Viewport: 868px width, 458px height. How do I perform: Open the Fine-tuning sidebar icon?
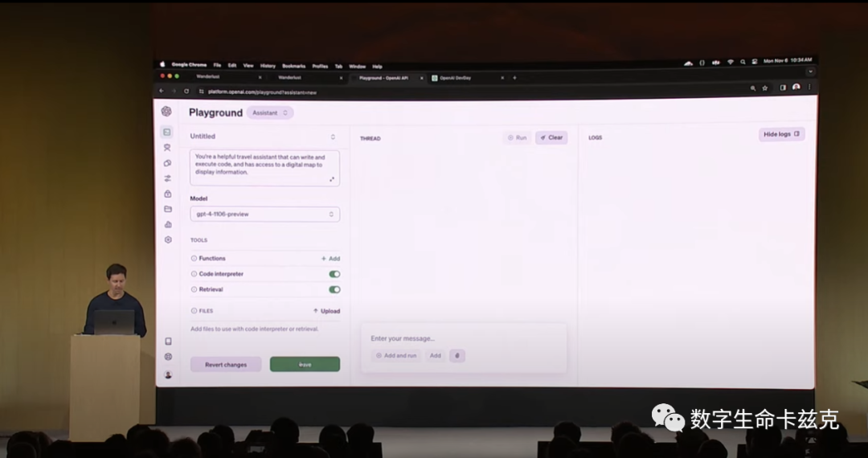click(167, 163)
